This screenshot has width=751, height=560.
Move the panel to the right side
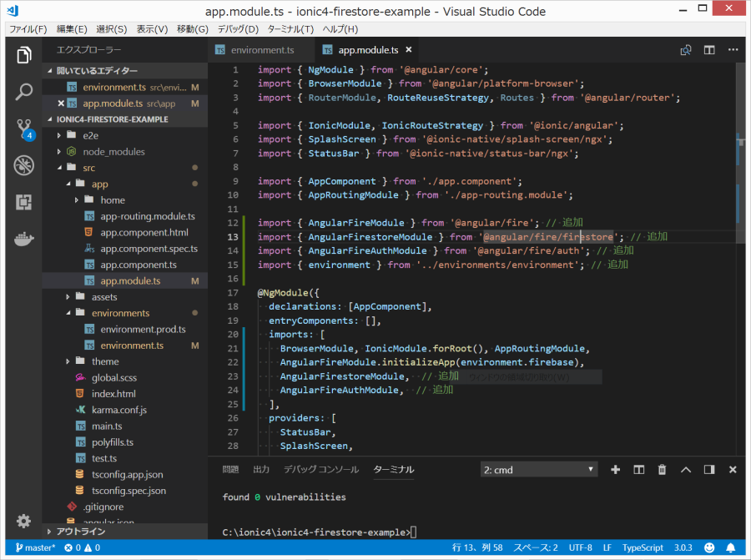point(709,470)
